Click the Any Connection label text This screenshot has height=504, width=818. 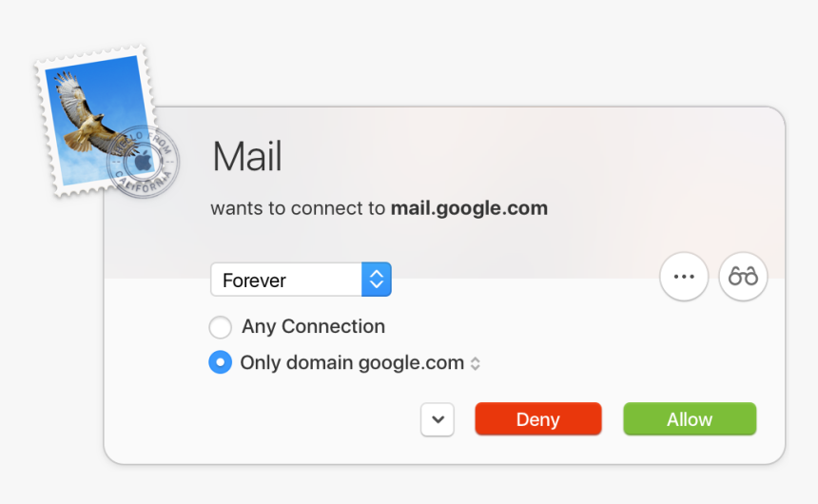[313, 327]
